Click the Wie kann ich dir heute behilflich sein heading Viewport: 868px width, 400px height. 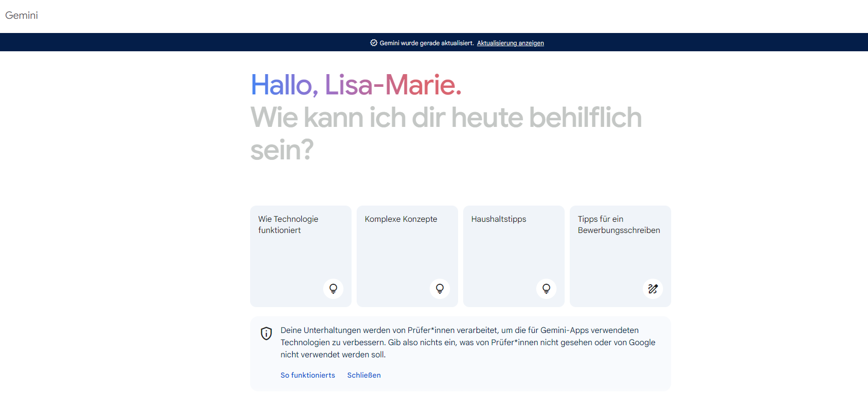pos(446,133)
